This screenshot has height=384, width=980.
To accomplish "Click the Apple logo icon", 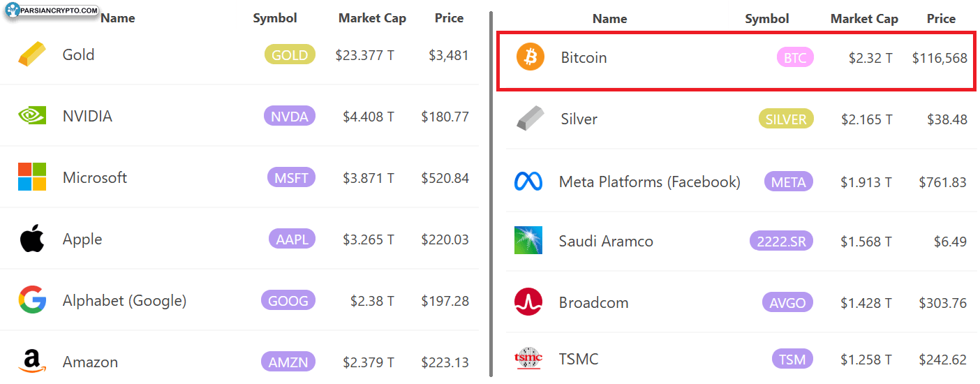I will point(32,239).
